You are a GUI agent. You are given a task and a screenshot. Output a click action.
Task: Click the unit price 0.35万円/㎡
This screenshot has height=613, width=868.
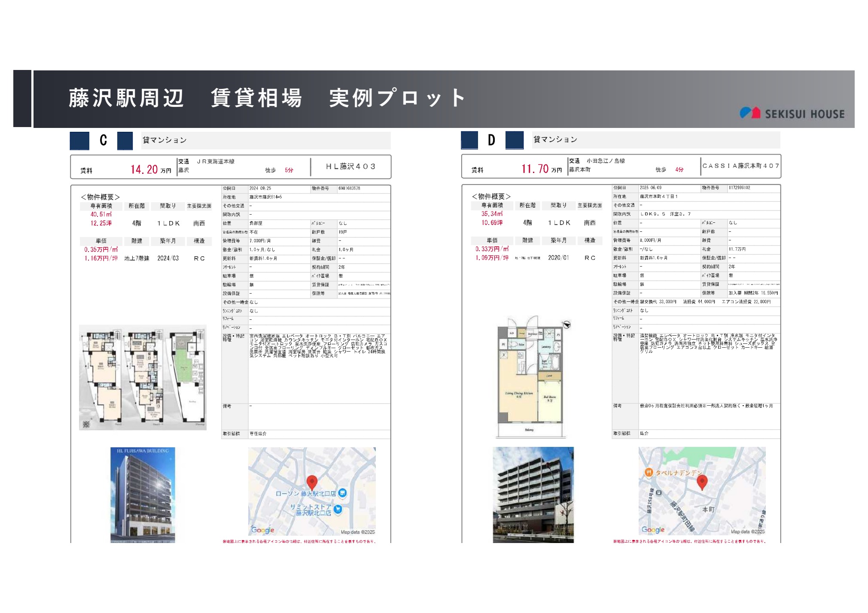tap(101, 249)
